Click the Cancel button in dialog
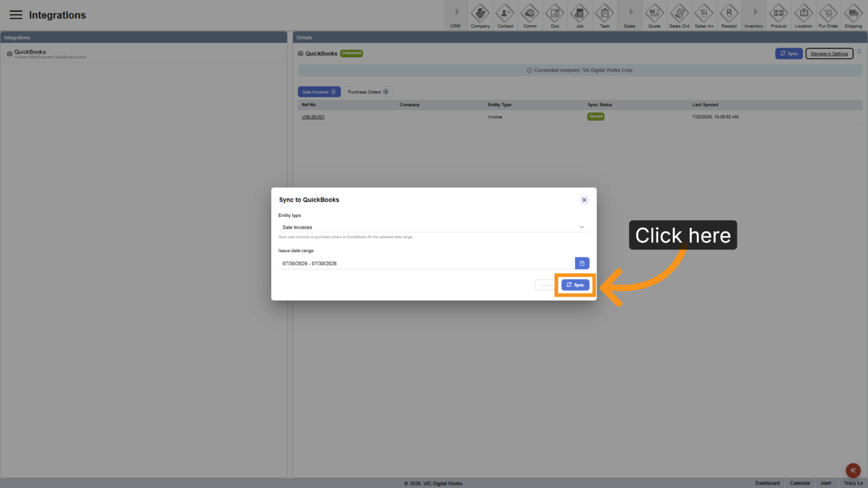Image resolution: width=868 pixels, height=488 pixels. pos(546,285)
